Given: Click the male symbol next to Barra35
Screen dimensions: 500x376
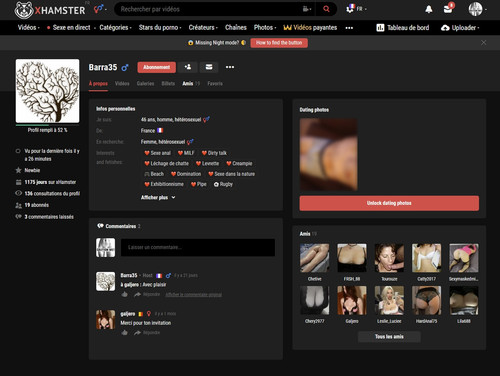Looking at the screenshot, I should pyautogui.click(x=125, y=68).
